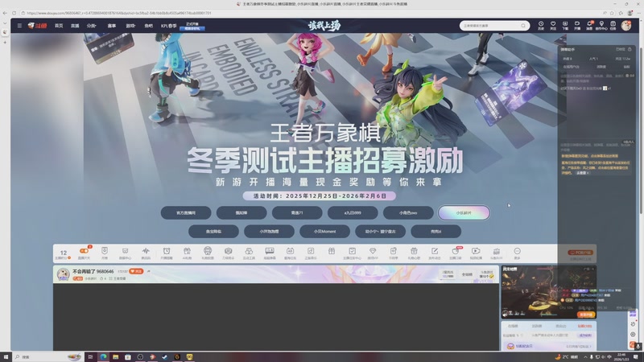The height and width of the screenshot is (362, 644).
Task: Open the hamburger menu in Douyu header
Action: tap(19, 26)
